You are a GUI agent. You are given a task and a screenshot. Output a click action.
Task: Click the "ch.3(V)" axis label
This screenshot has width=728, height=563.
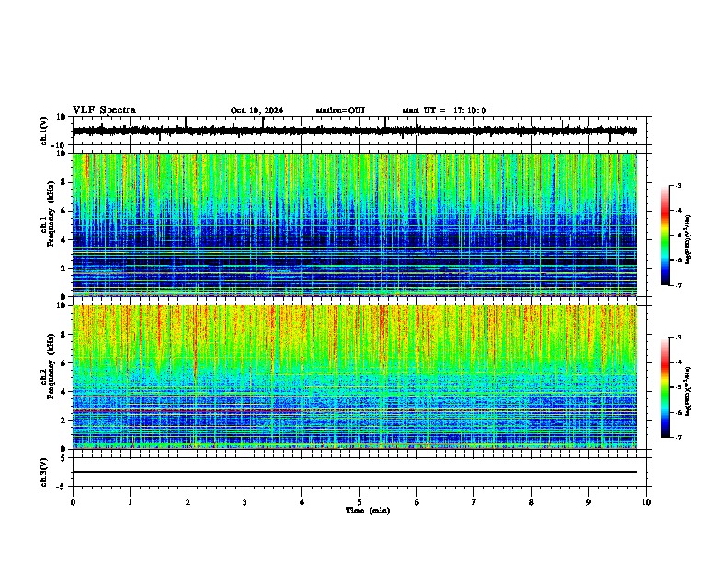[44, 473]
